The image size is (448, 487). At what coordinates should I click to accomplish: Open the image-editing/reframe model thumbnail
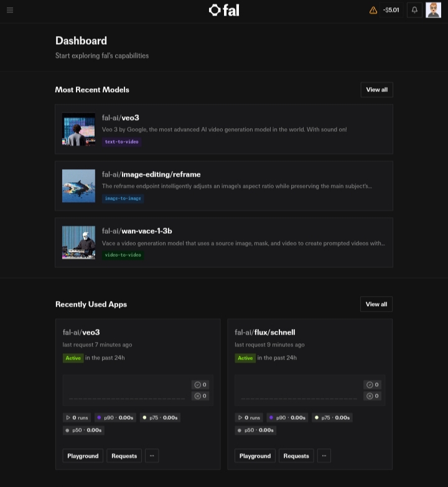[78, 186]
